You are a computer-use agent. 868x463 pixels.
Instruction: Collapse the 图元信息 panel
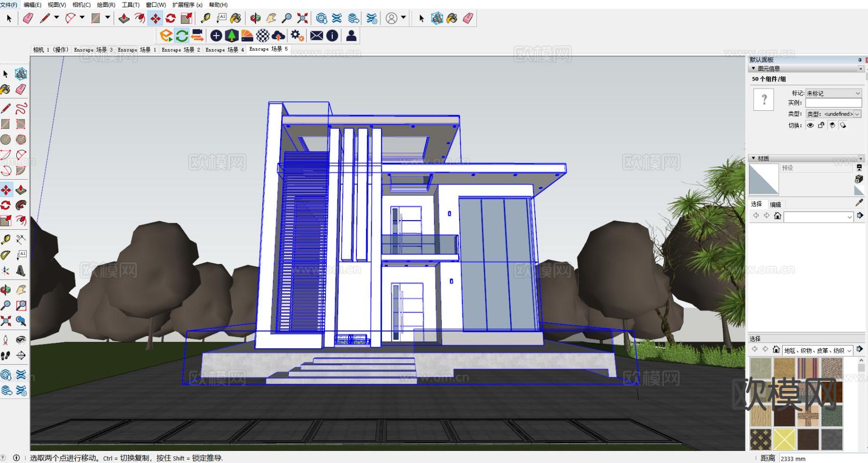pos(753,68)
